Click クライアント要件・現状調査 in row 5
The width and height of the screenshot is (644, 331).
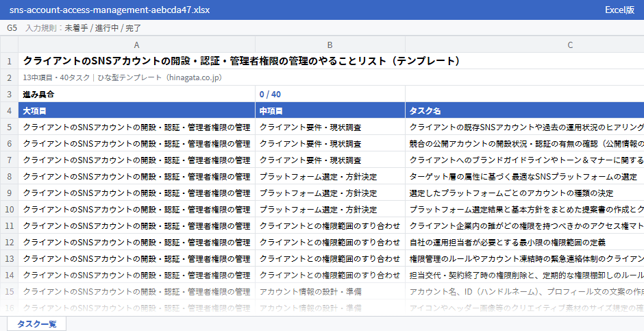tap(330, 127)
